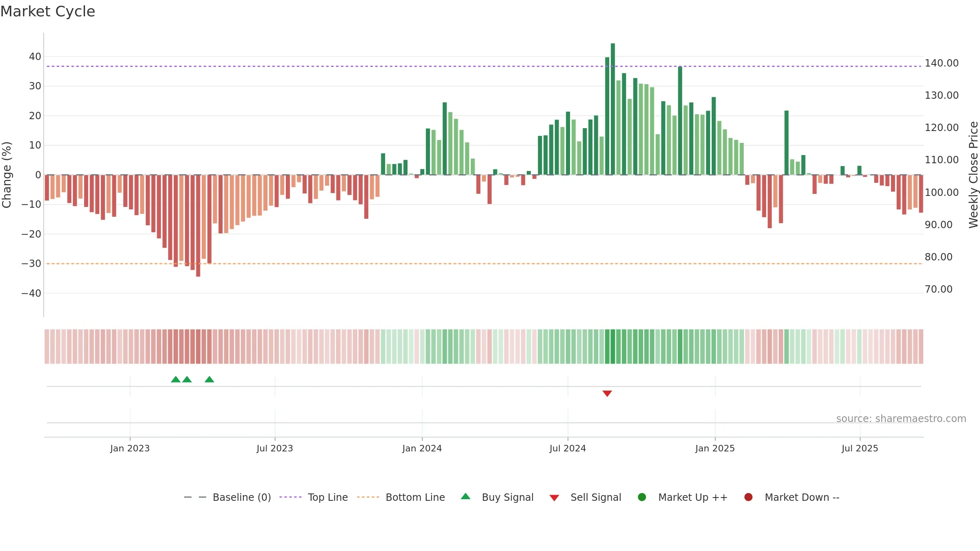
Task: Click the Jul 2025 axis label
Action: tap(860, 448)
